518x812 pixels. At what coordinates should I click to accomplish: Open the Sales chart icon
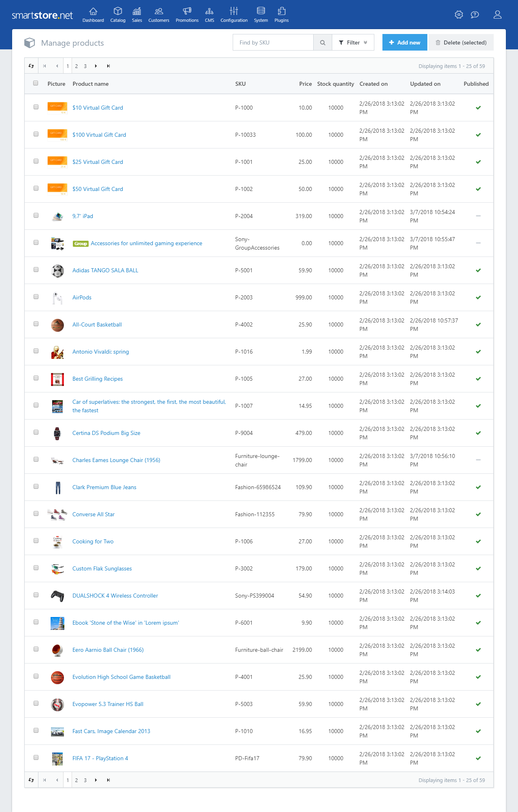tap(137, 11)
